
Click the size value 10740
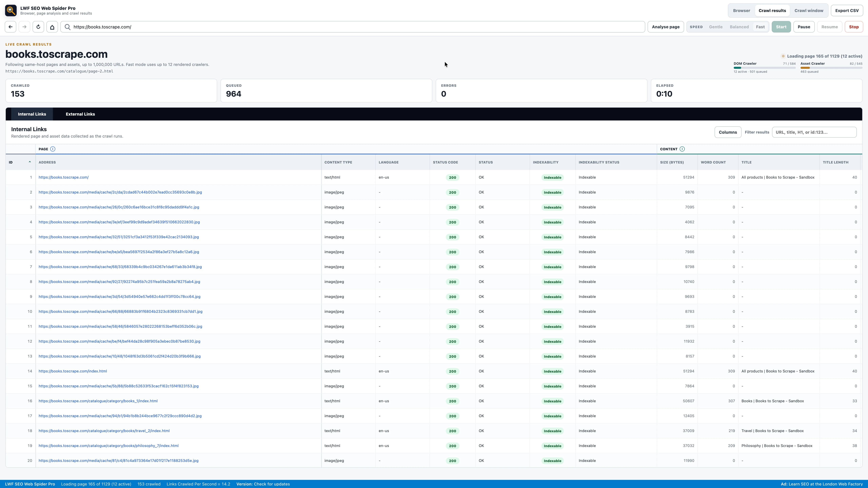pyautogui.click(x=688, y=282)
